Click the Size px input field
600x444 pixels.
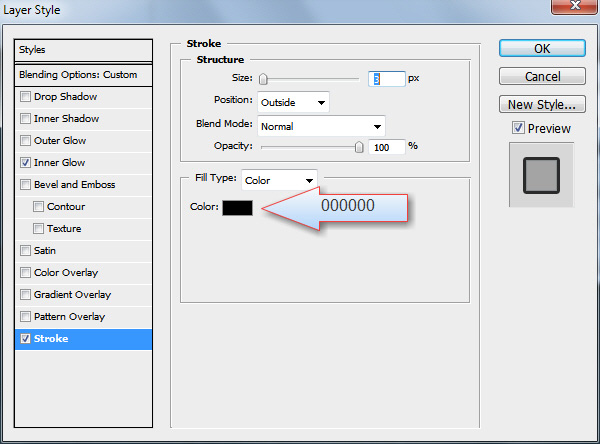coord(386,79)
